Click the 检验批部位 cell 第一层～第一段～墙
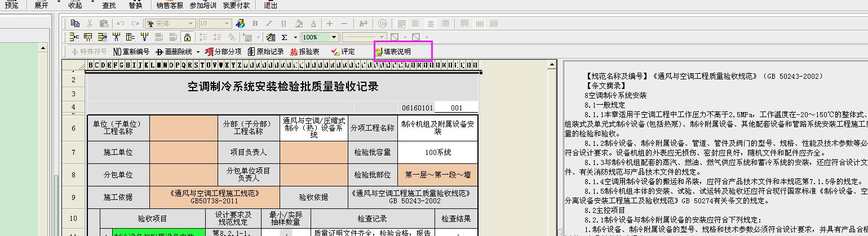 click(x=437, y=175)
